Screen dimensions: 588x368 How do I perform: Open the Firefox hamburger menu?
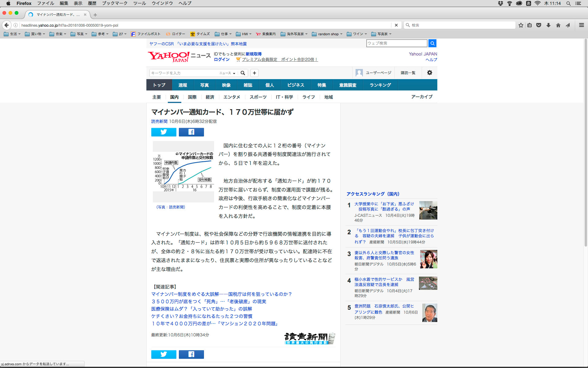pos(581,25)
